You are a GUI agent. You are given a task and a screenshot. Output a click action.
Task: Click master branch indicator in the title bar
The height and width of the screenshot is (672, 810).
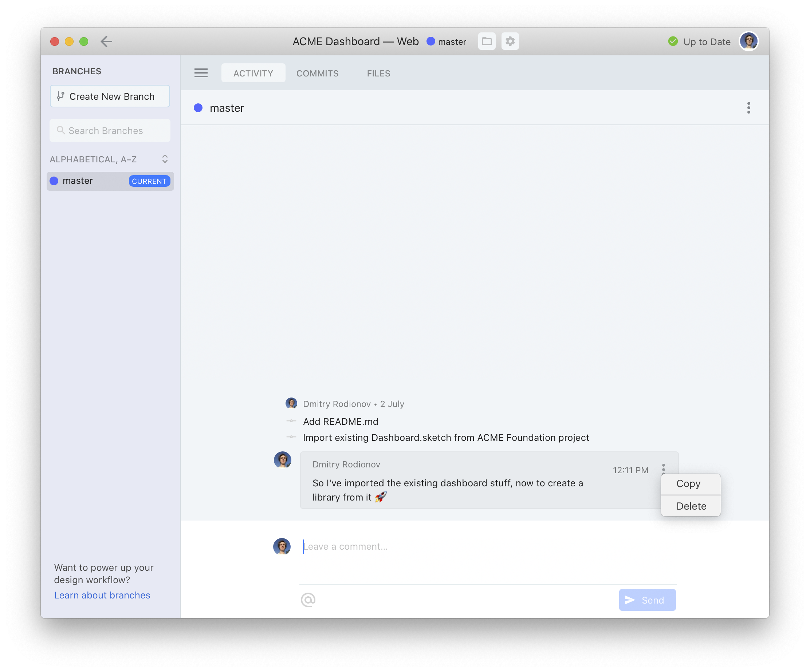click(x=446, y=41)
